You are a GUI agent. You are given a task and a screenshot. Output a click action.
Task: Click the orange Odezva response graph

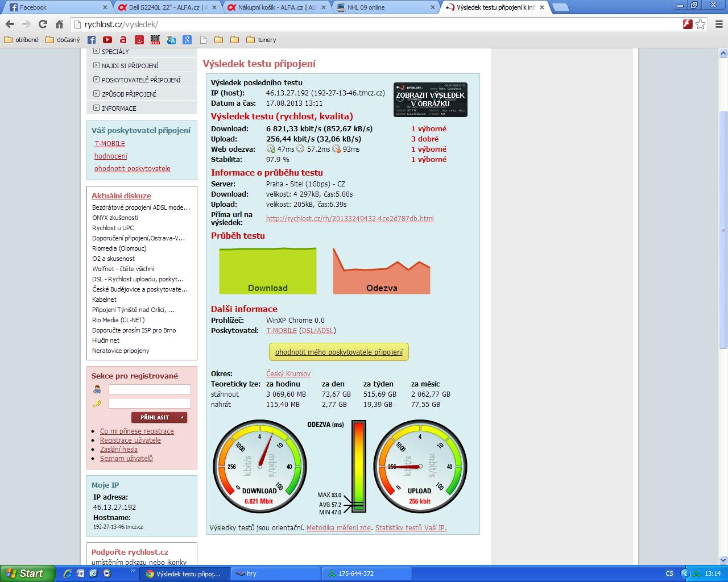pyautogui.click(x=382, y=271)
